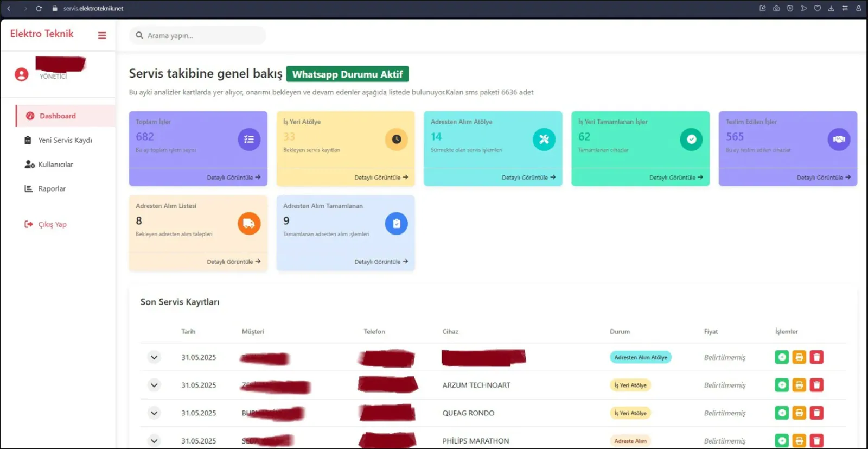
Task: Open Detaylı Görüntüle under Adresten Alım Listesi
Action: tap(234, 262)
